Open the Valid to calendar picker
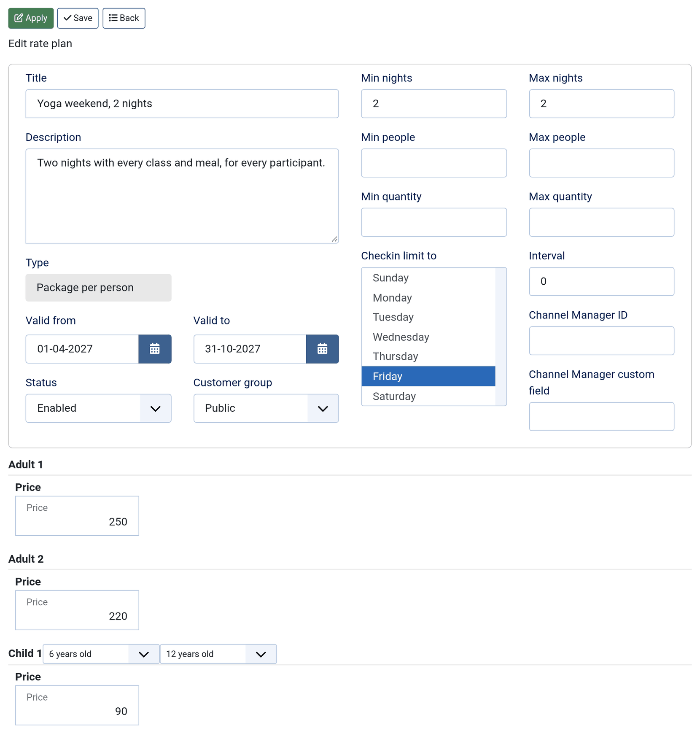This screenshot has height=747, width=700. (322, 349)
